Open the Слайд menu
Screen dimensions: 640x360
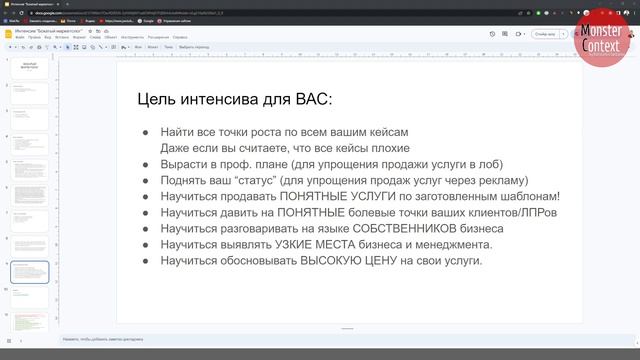pos(95,38)
